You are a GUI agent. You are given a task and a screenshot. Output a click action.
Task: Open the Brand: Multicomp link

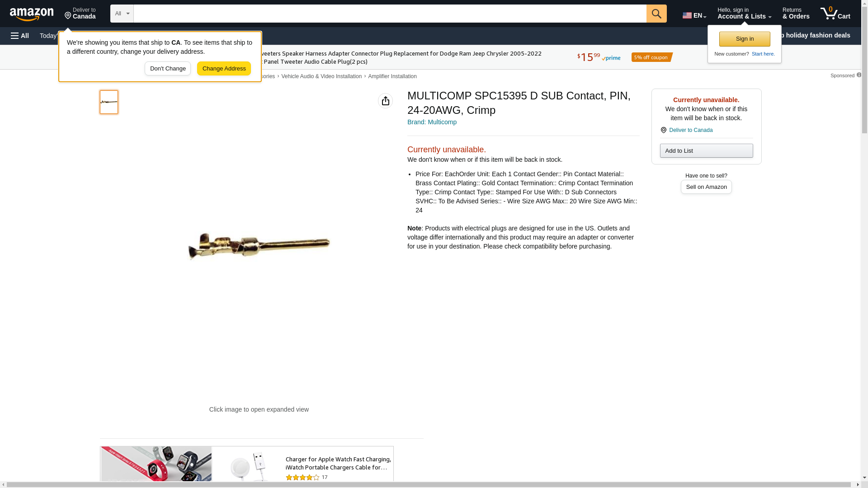click(x=432, y=122)
